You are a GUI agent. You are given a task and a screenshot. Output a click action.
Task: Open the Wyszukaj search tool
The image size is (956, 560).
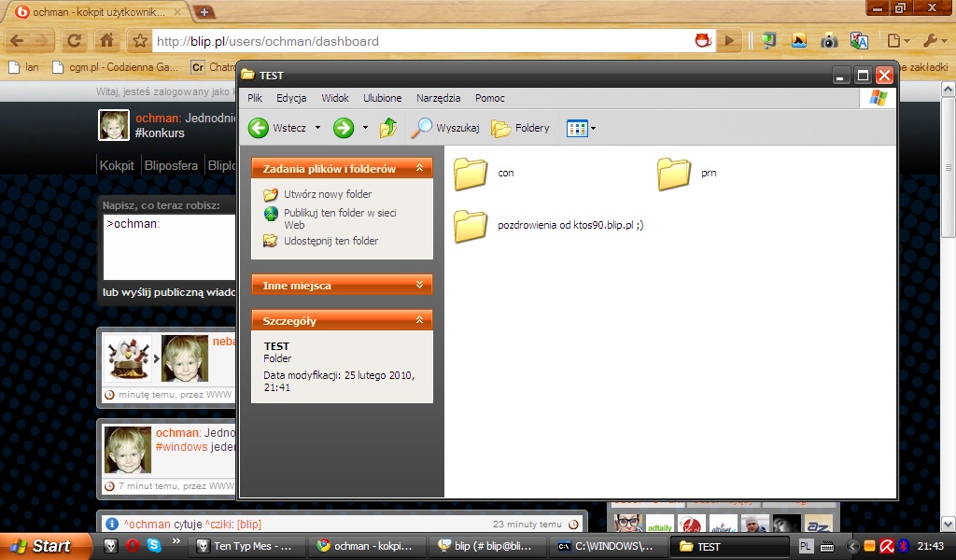(x=446, y=128)
